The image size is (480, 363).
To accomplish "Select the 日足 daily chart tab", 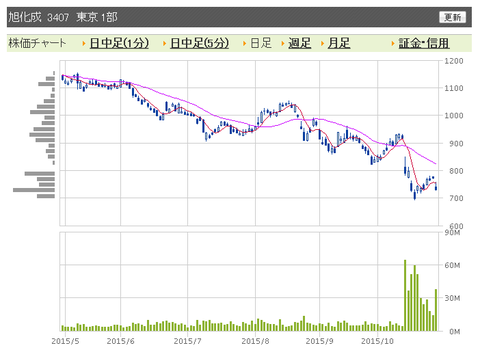I will [x=261, y=43].
